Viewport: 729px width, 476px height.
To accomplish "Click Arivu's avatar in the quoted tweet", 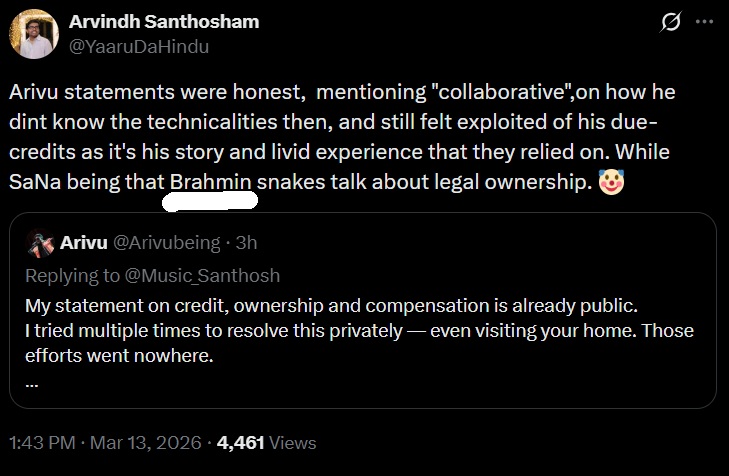I will [x=41, y=243].
